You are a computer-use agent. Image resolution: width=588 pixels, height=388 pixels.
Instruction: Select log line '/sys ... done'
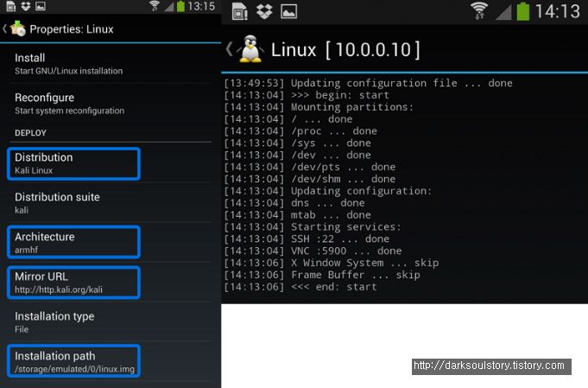coord(331,143)
